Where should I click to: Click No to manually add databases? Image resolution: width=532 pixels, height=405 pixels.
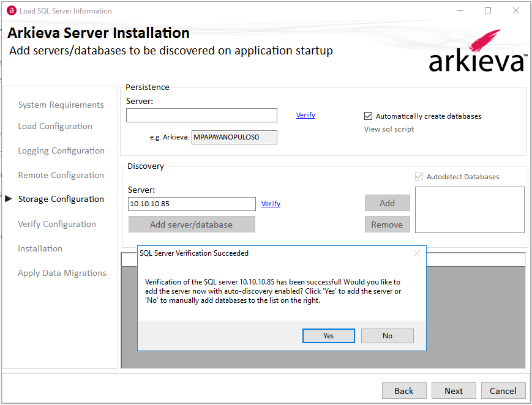387,336
